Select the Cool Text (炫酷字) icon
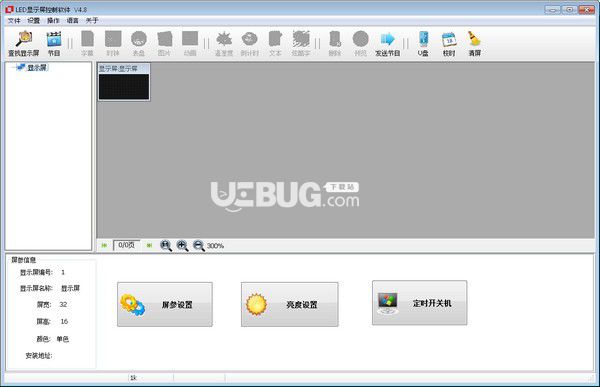The image size is (600, 387). (x=301, y=39)
